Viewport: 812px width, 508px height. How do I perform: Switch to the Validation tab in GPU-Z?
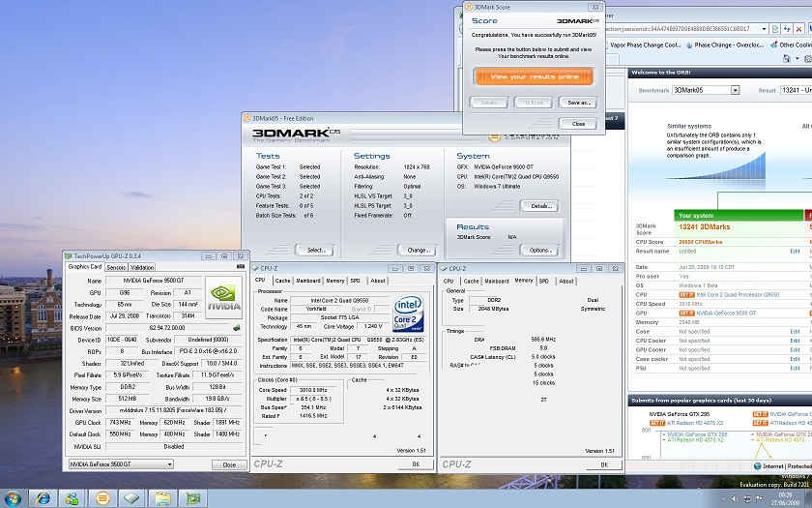click(142, 267)
